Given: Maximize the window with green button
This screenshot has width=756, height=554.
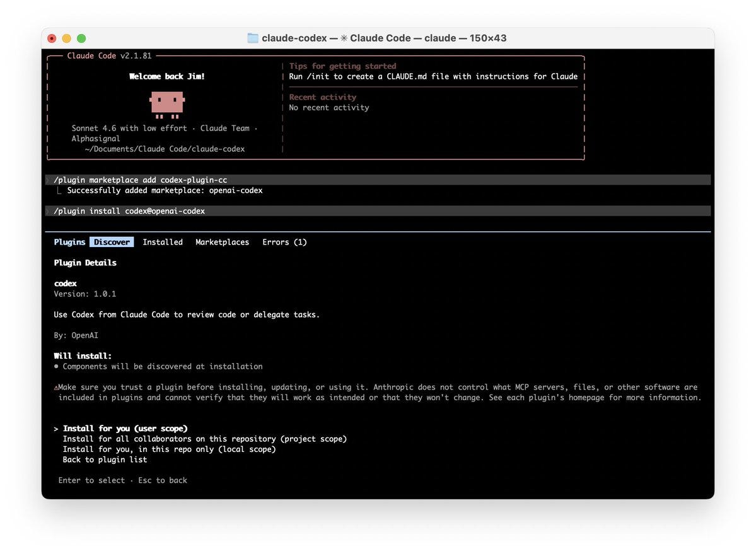Looking at the screenshot, I should [x=81, y=38].
